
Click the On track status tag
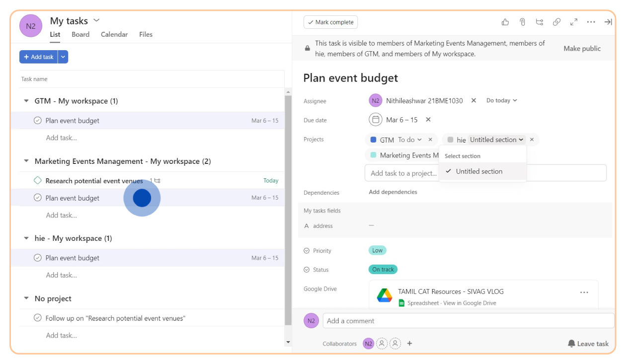[383, 269]
